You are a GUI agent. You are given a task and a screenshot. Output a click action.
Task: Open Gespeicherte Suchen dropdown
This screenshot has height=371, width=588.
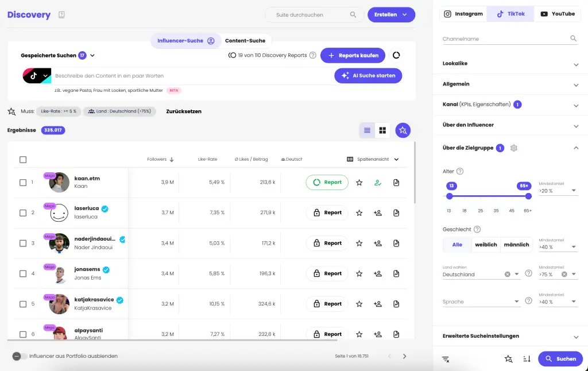point(92,56)
